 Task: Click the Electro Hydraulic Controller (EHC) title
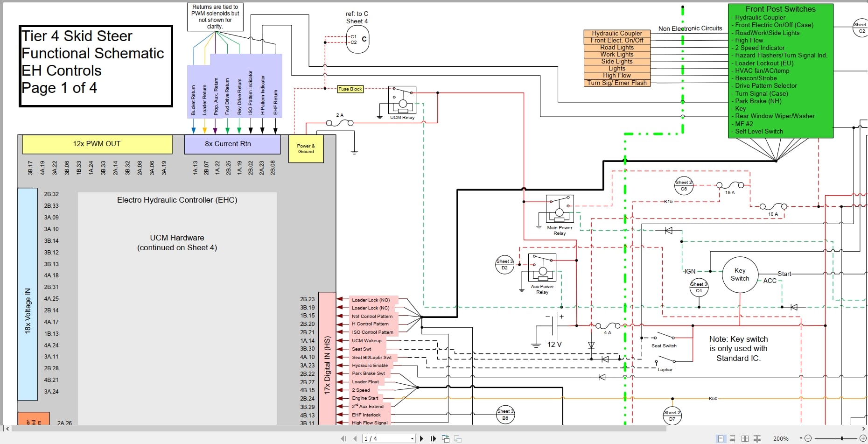(x=177, y=200)
